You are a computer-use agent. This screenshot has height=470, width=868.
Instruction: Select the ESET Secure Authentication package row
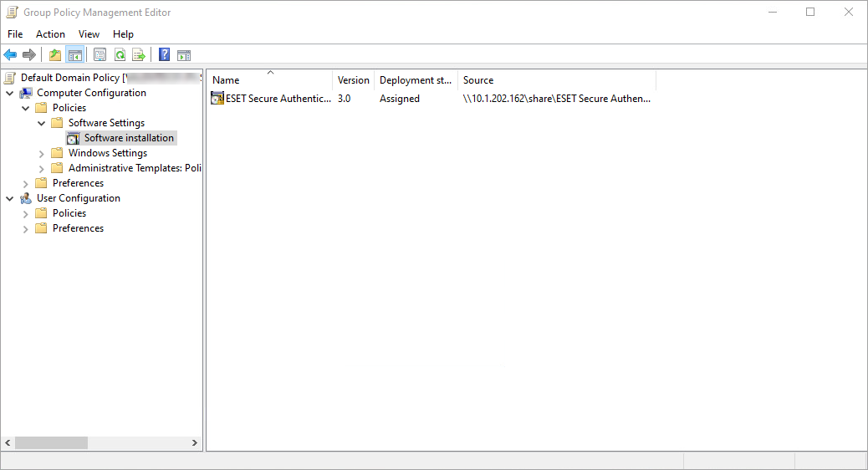click(x=278, y=99)
